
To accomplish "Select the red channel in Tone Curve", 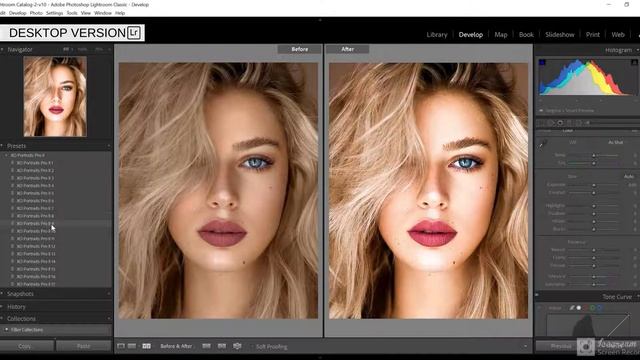I will [586, 308].
